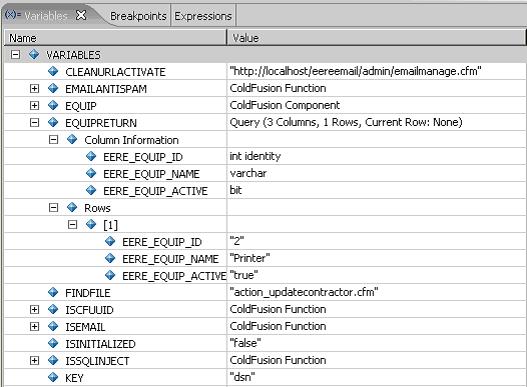
Task: Select the ISINITIALIZED variable name
Action: pos(100,344)
